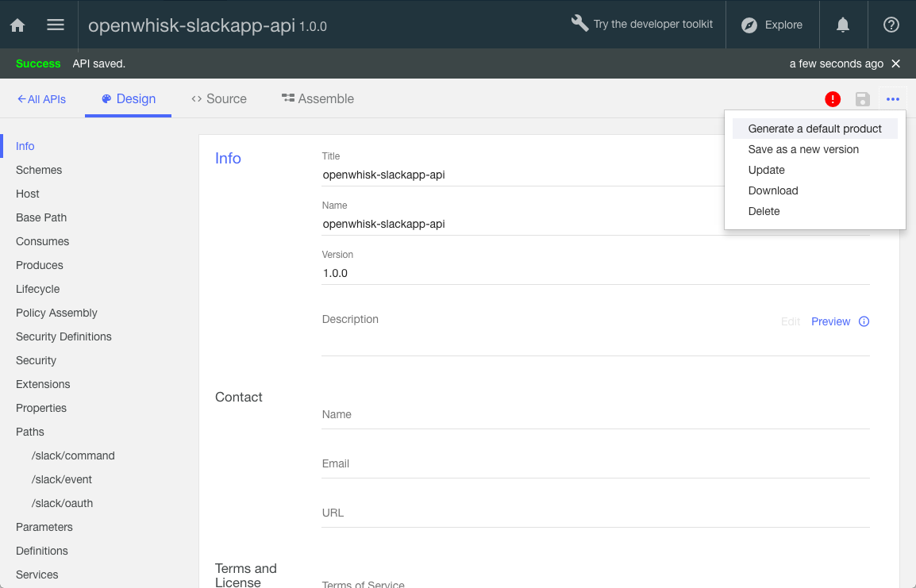Viewport: 916px width, 588px height.
Task: Select Consumes in the sidebar
Action: (42, 241)
